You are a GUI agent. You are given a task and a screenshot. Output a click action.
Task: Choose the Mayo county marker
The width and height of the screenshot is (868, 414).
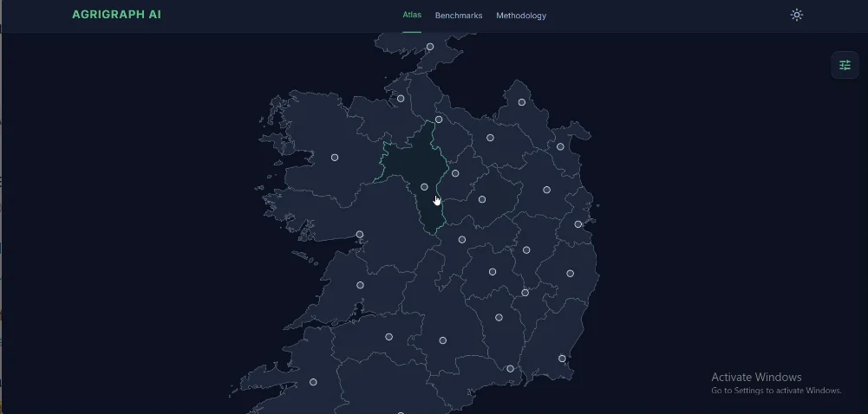(335, 158)
